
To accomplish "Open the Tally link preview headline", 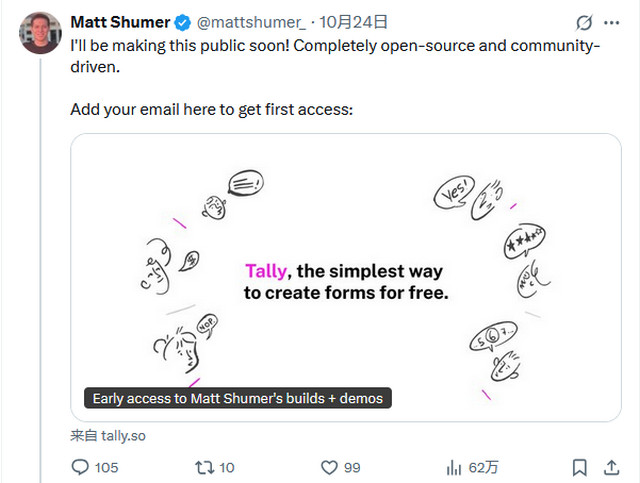I will [345, 282].
